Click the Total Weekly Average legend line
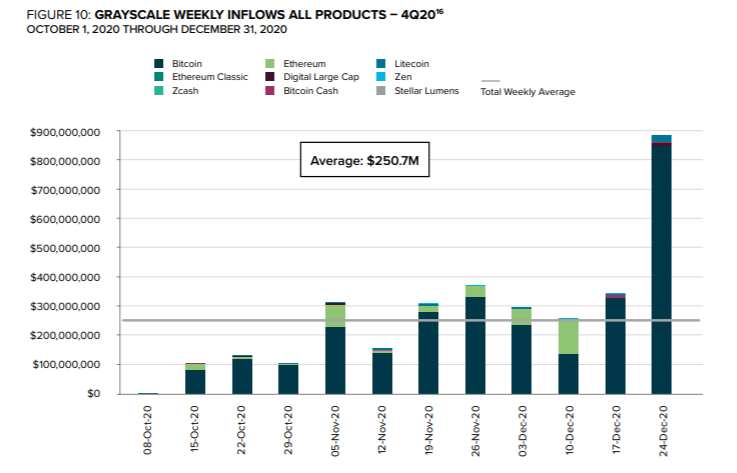737x473 pixels. [x=489, y=82]
